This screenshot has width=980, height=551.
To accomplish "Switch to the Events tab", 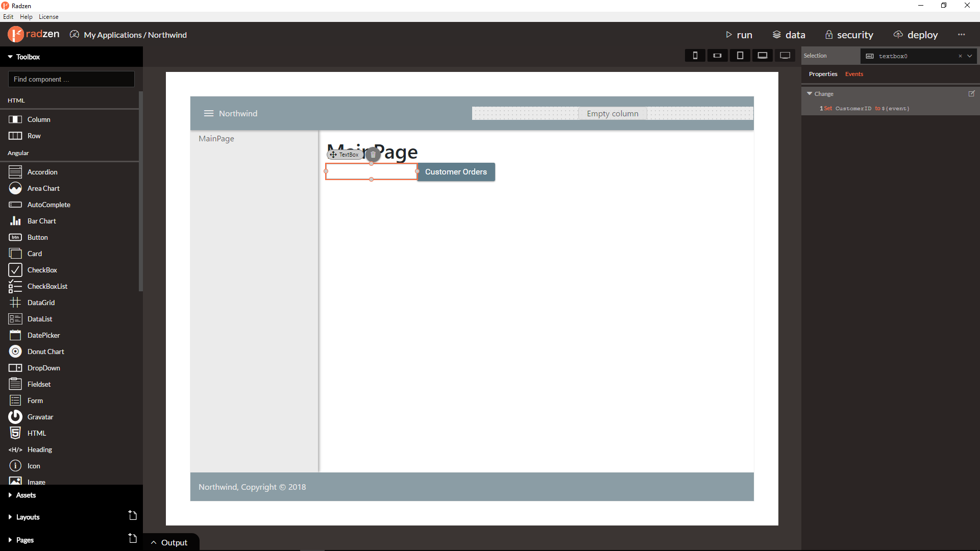I will pyautogui.click(x=854, y=74).
